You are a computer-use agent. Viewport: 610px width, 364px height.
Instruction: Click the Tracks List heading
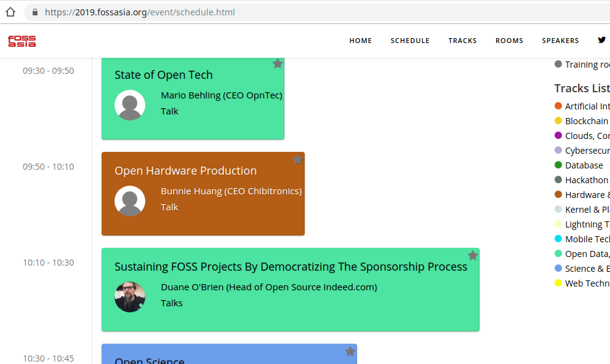pyautogui.click(x=582, y=88)
